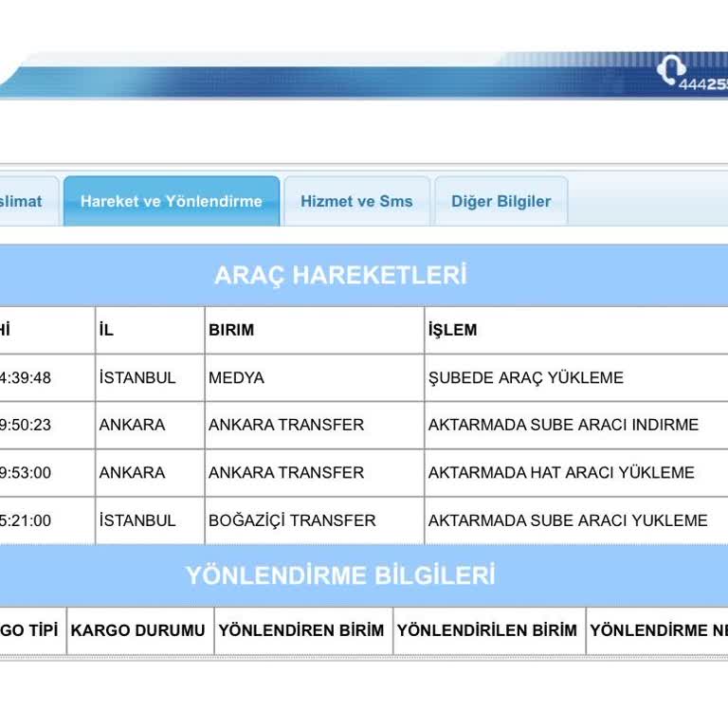Screen dimensions: 728x728
Task: Click the time ending 5:21:00
Action: click(x=26, y=520)
